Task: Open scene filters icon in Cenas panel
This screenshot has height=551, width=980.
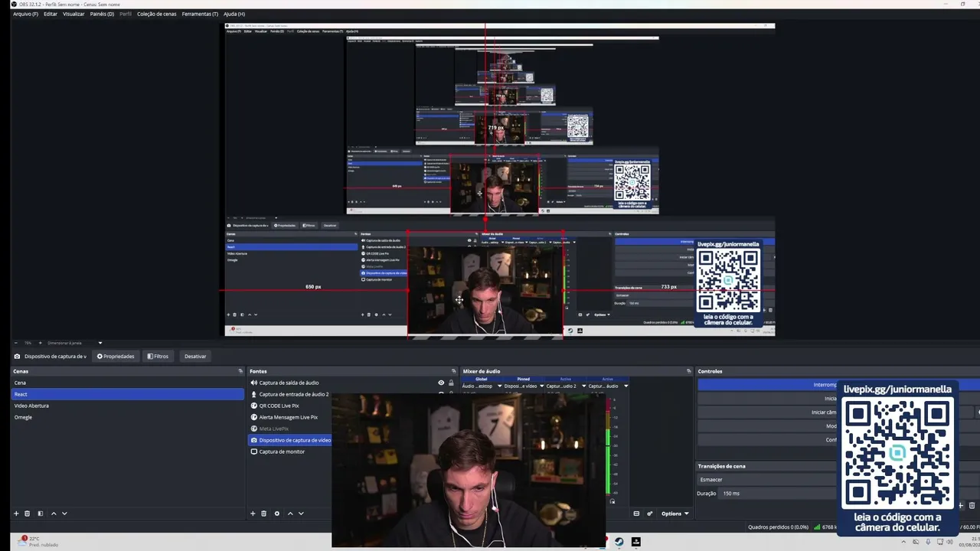Action: click(41, 514)
